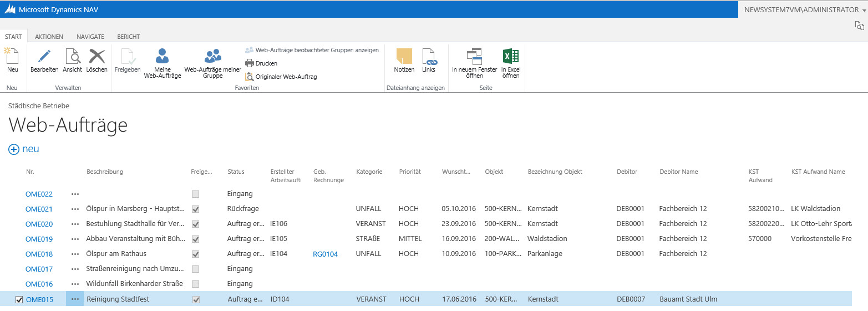Uncheck the row selector for OME015
The width and height of the screenshot is (868, 311).
coord(19,300)
